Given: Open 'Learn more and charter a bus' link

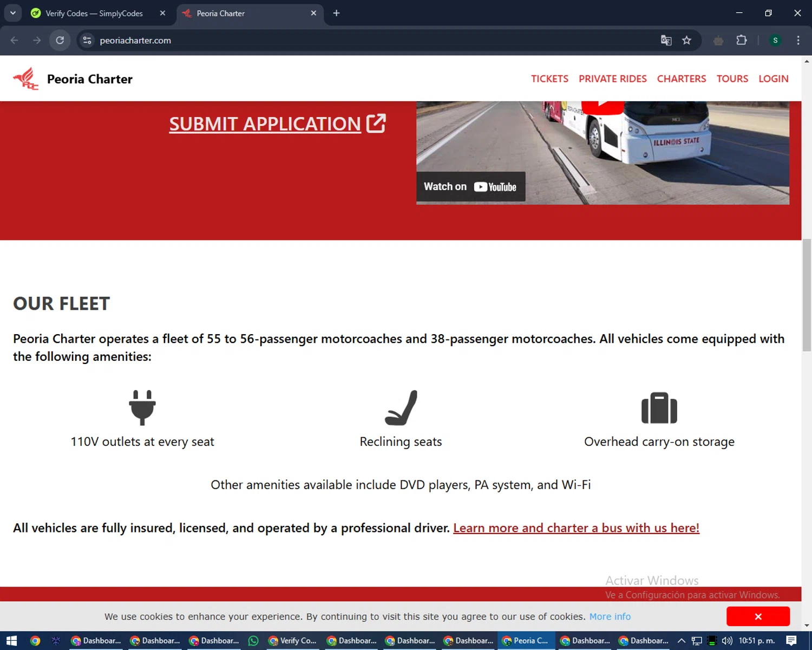Looking at the screenshot, I should click(x=576, y=528).
